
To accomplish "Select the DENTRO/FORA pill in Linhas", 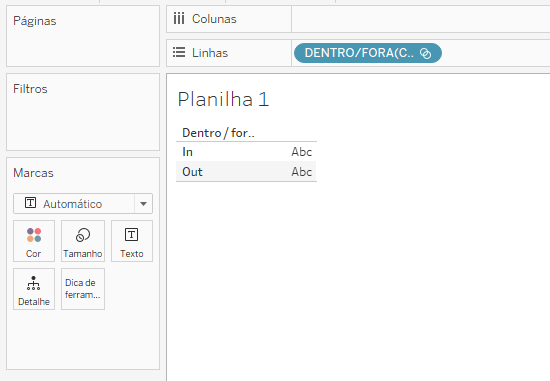I will point(368,53).
